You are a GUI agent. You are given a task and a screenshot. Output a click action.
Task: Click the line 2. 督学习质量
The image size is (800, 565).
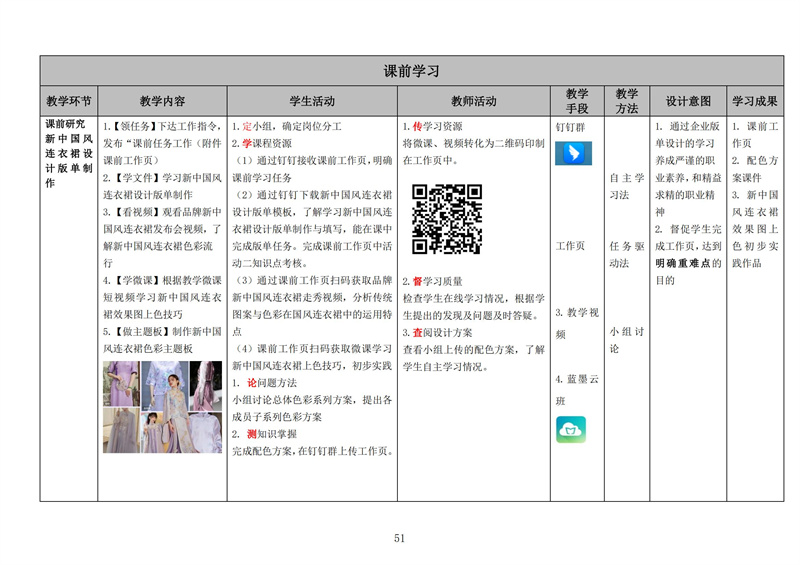pos(432,281)
